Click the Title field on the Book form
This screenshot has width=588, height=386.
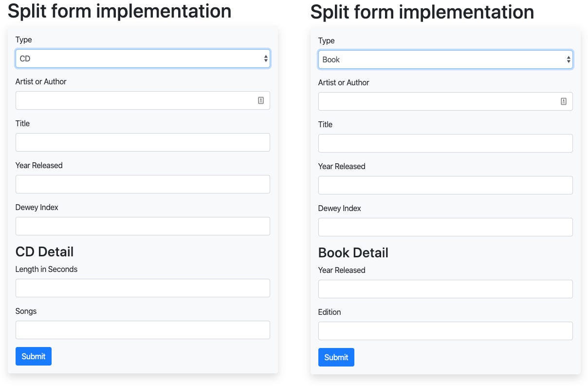point(445,143)
